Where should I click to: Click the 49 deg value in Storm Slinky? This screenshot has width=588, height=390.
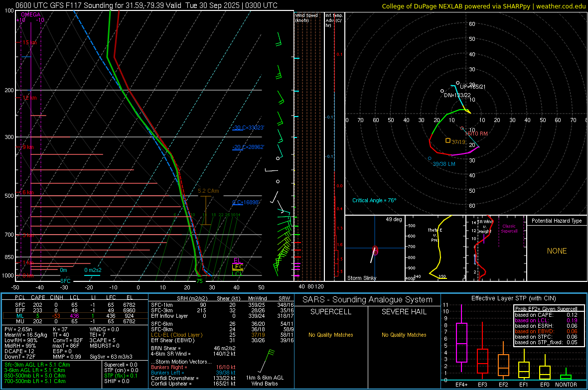coord(394,219)
